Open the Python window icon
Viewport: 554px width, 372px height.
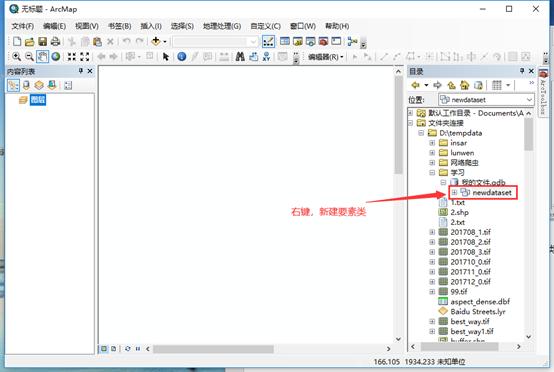pyautogui.click(x=336, y=41)
